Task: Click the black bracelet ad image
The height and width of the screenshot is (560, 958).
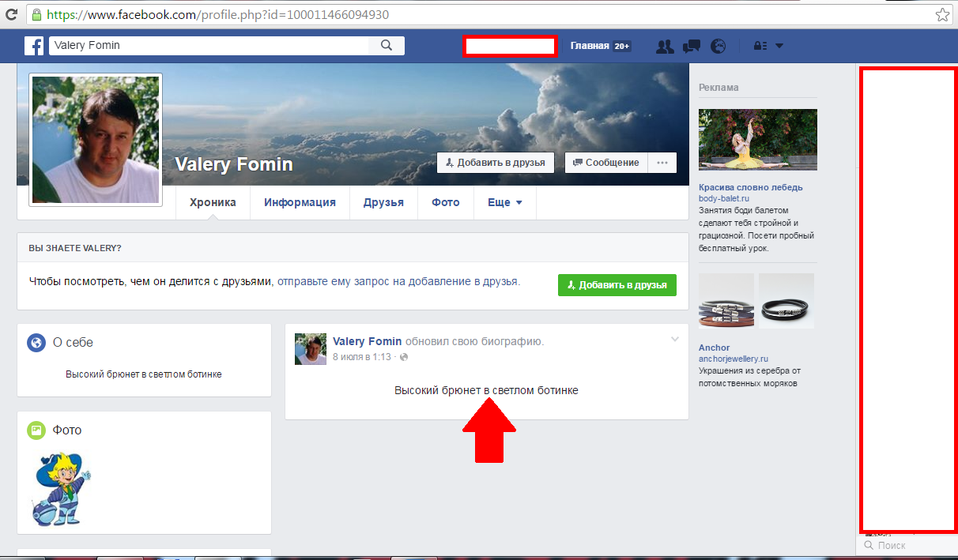Action: tap(786, 301)
